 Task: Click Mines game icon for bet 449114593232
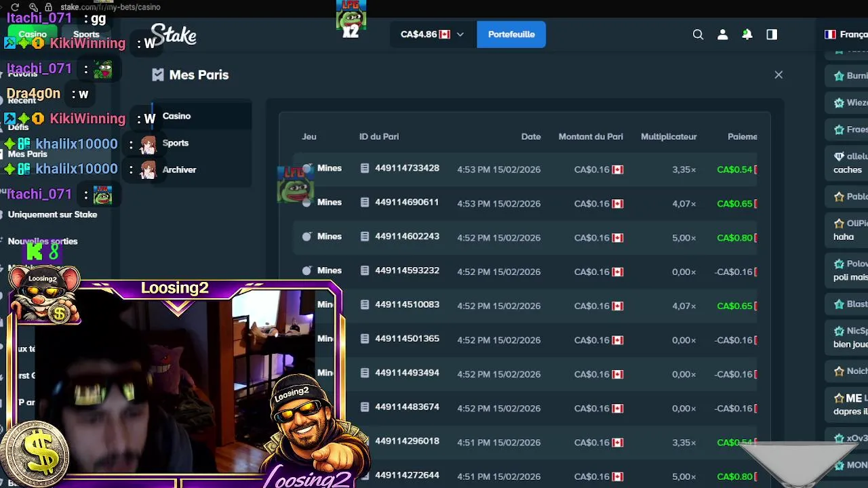pyautogui.click(x=307, y=270)
